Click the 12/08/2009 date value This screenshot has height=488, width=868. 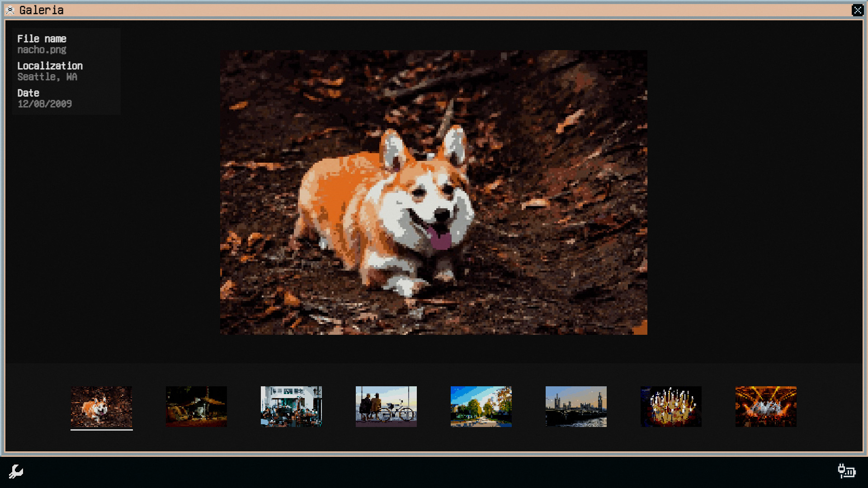pyautogui.click(x=44, y=104)
